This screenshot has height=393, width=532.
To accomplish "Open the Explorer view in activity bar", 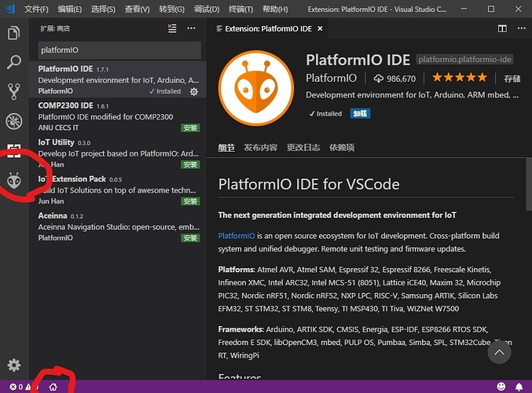I will 14,33.
